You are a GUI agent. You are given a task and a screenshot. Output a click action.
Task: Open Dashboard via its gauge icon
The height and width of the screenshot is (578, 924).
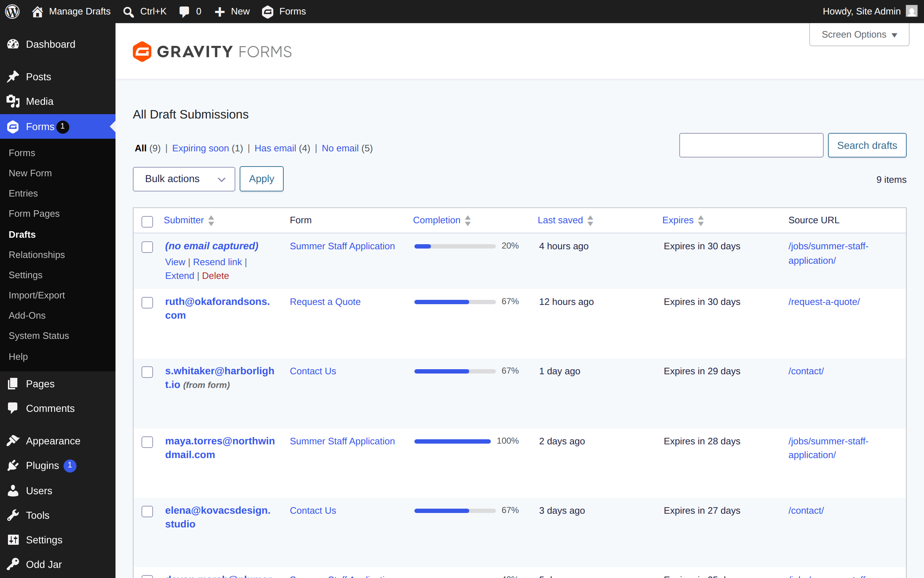point(13,44)
